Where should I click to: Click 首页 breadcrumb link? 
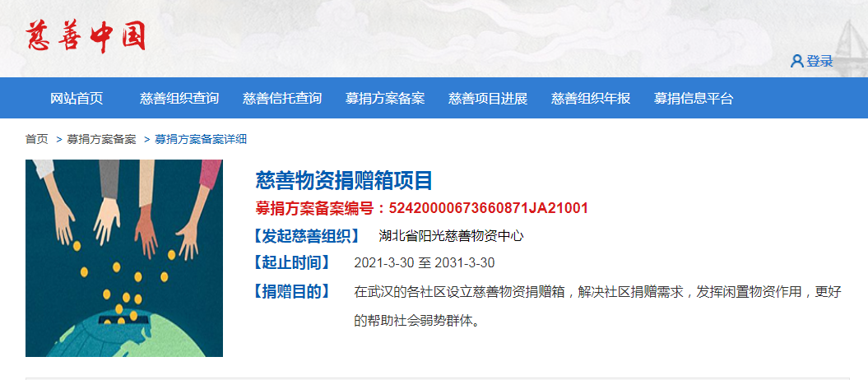[x=37, y=139]
